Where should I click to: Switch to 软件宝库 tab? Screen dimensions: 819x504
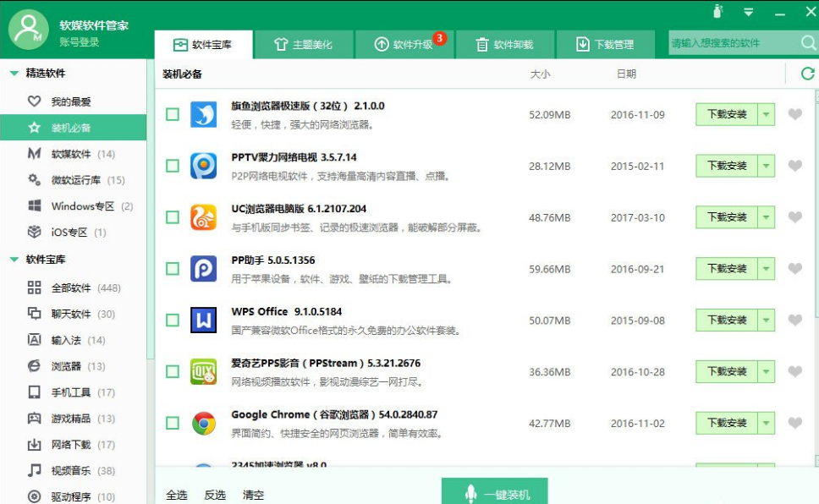(x=203, y=44)
